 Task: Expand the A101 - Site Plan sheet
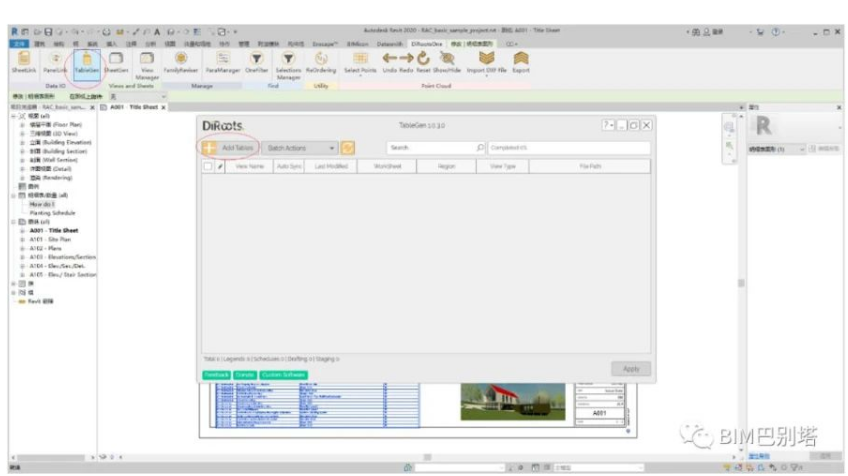coord(22,239)
